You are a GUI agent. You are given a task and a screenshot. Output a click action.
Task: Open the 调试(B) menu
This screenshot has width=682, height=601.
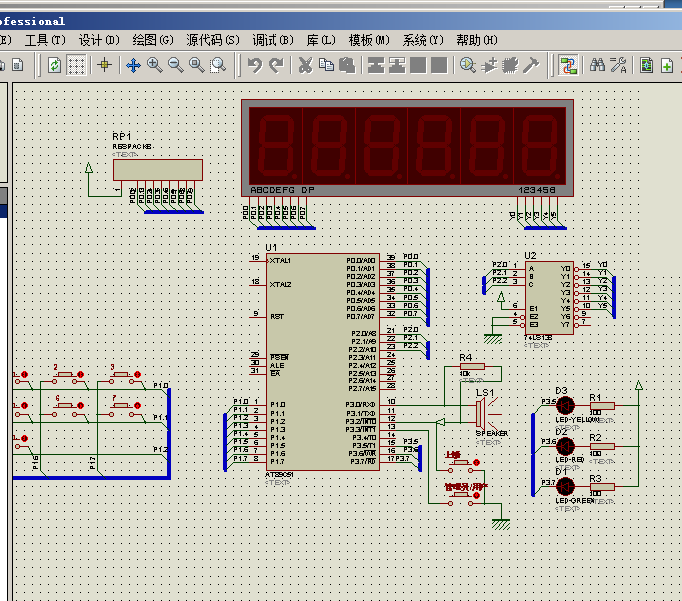tap(273, 40)
